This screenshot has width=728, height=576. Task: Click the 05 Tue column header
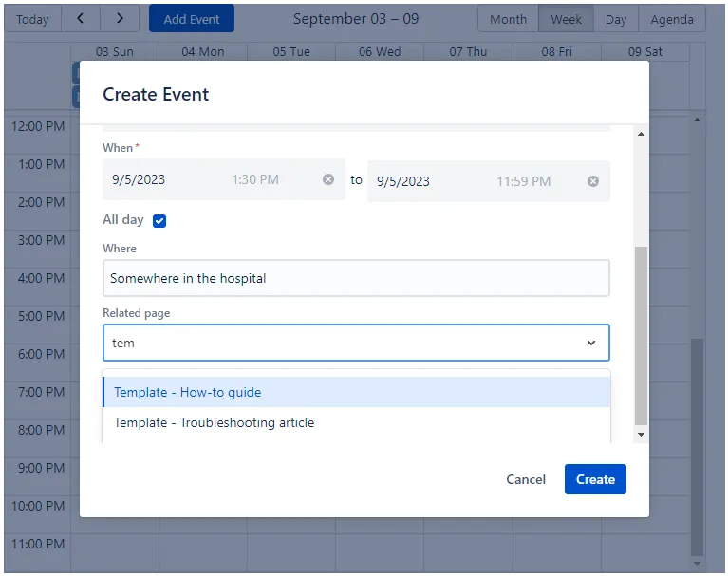tap(291, 51)
